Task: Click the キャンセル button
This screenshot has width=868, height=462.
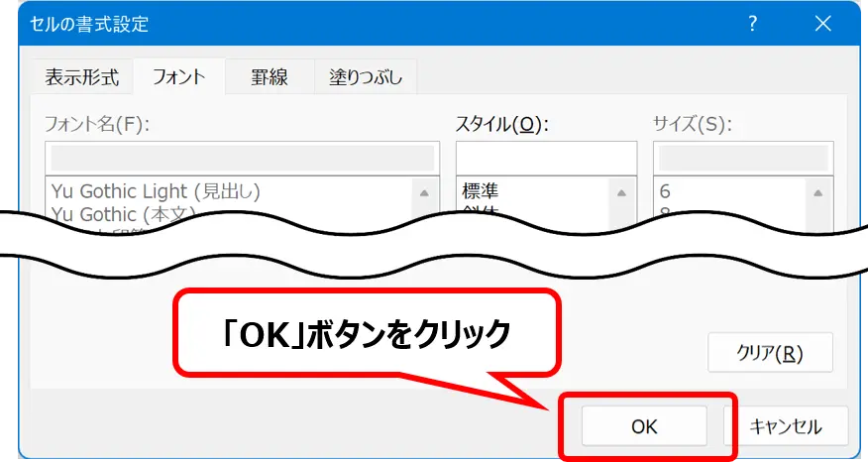Action: (786, 426)
